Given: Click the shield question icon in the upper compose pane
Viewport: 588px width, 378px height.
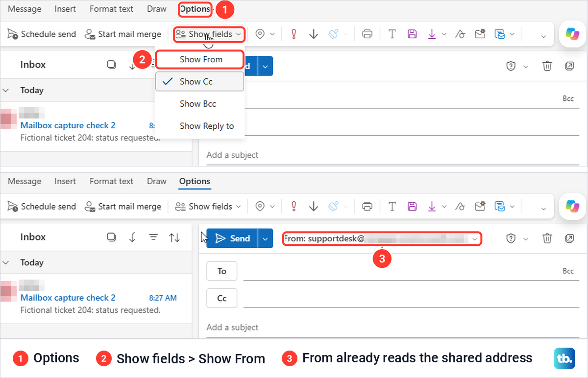Looking at the screenshot, I should point(511,66).
